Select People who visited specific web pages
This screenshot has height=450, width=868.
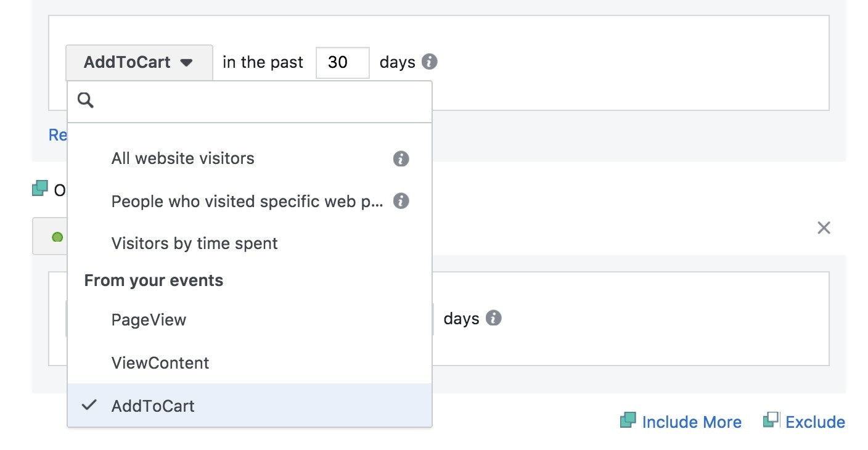coord(247,202)
